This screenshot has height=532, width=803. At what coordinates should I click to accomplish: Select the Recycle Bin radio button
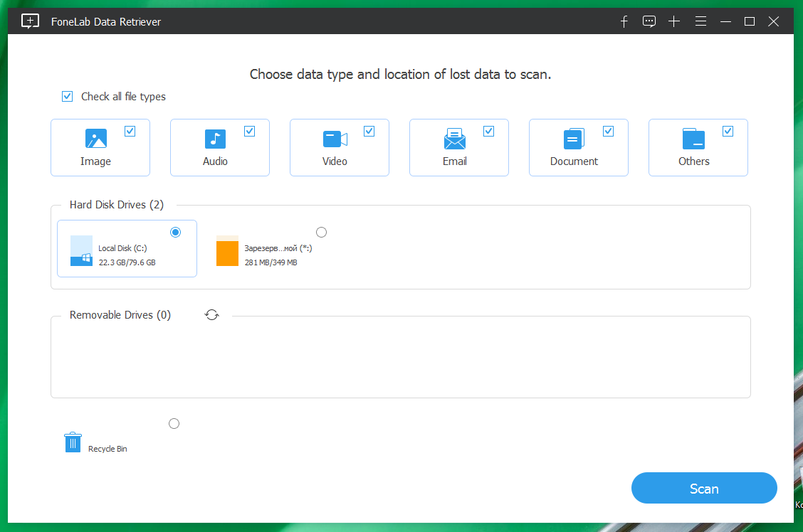coord(174,423)
